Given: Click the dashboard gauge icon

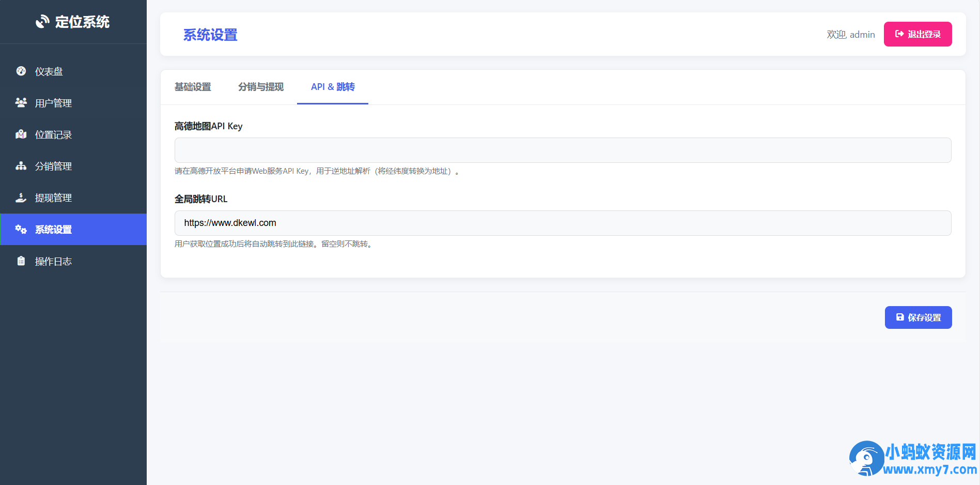Looking at the screenshot, I should (x=21, y=71).
